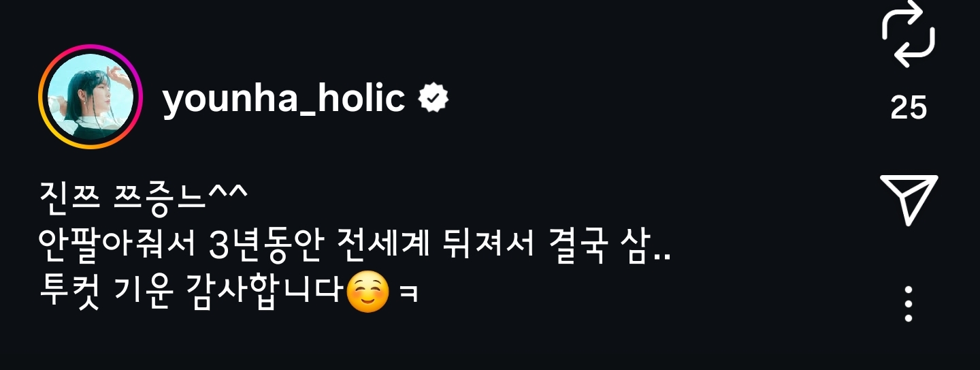The height and width of the screenshot is (370, 980).
Task: Click the verified badge beside younha_holic
Action: point(433,100)
